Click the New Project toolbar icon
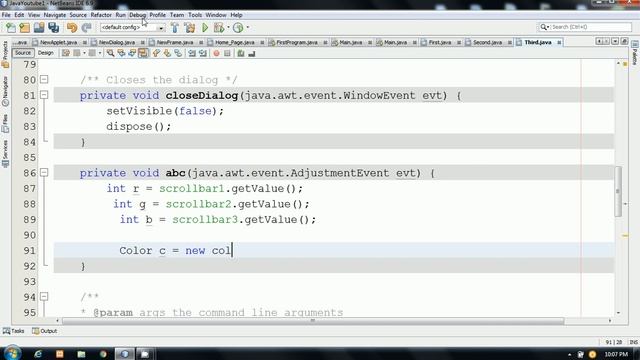The height and width of the screenshot is (360, 640). point(24,27)
